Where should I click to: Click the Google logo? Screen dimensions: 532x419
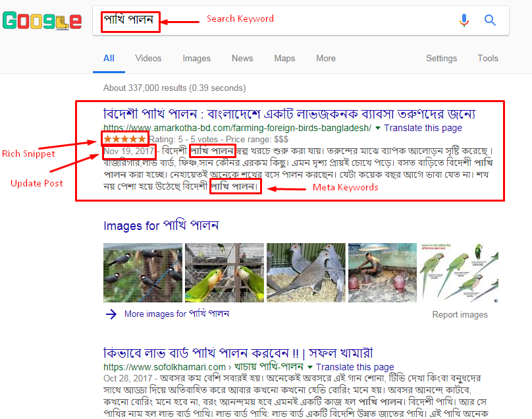pyautogui.click(x=42, y=20)
